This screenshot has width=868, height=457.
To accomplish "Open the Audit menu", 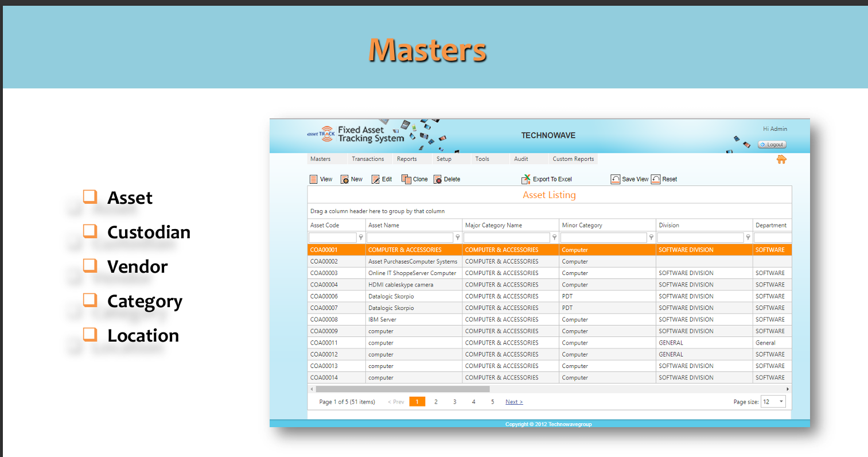I will coord(521,159).
